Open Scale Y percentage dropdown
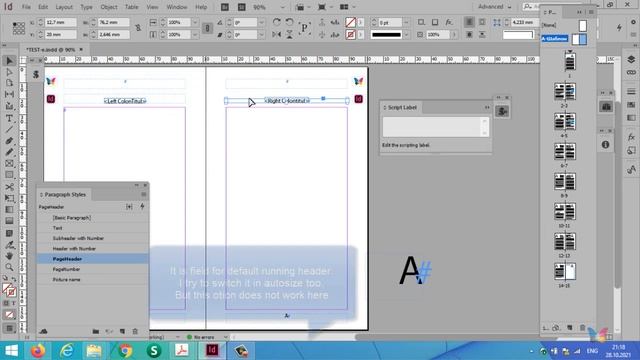640x360 pixels. pyautogui.click(x=195, y=35)
